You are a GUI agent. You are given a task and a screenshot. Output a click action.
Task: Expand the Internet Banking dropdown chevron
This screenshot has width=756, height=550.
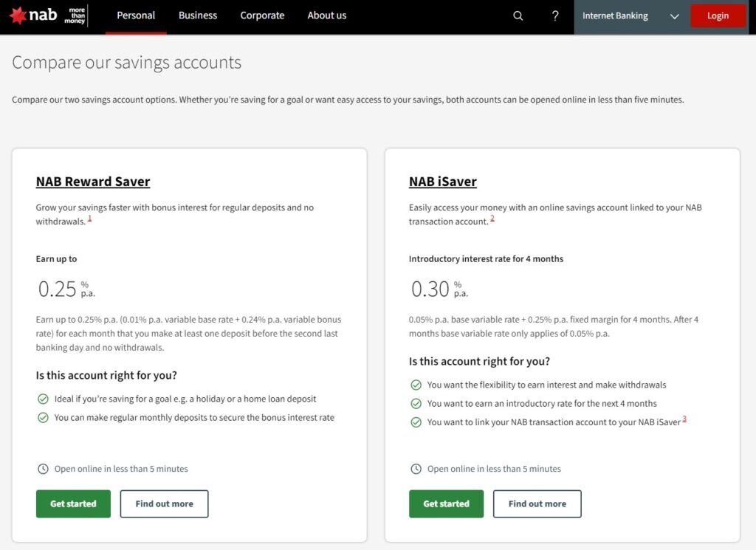point(675,16)
